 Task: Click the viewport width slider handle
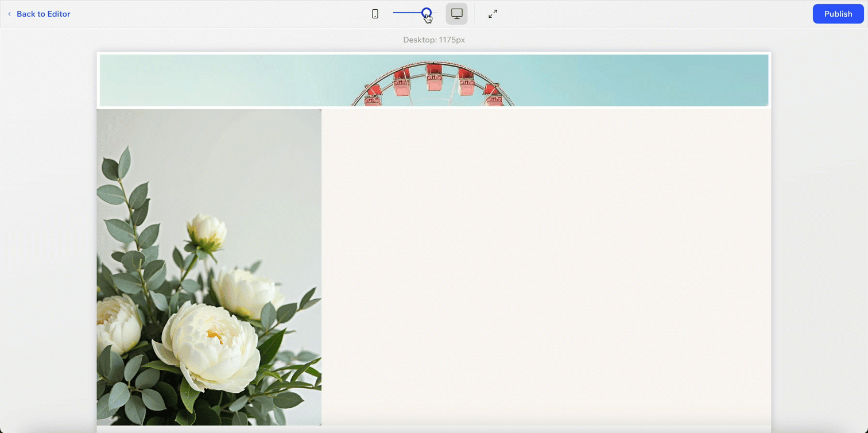(x=427, y=13)
